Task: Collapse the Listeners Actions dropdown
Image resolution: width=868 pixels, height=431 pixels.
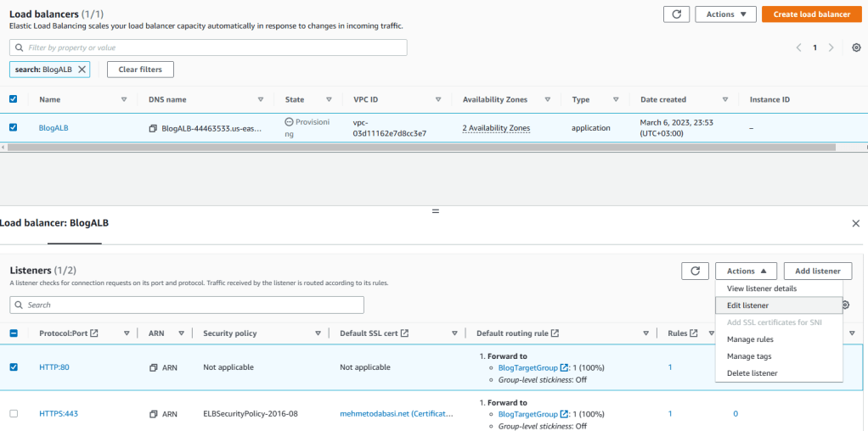Action: 746,271
